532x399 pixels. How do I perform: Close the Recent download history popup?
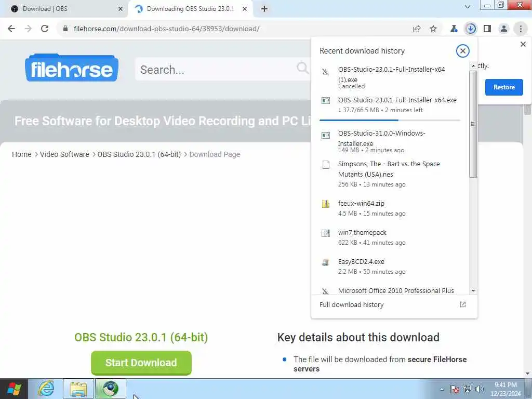tap(462, 51)
